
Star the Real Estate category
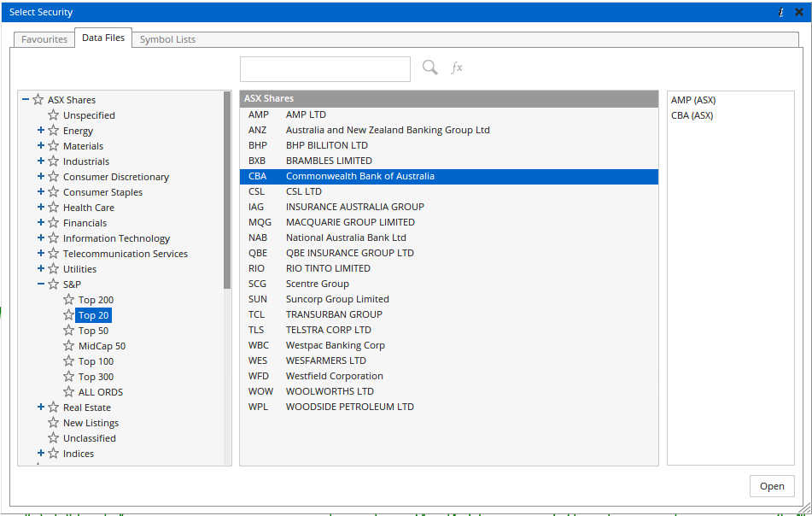(x=53, y=408)
